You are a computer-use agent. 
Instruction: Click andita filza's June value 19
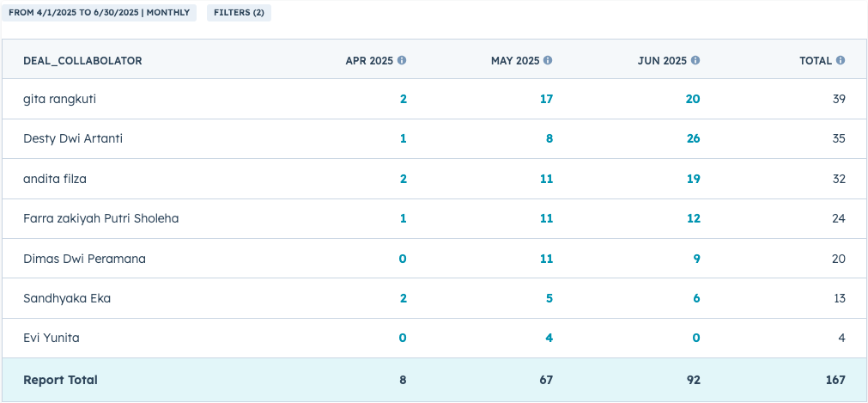[692, 179]
